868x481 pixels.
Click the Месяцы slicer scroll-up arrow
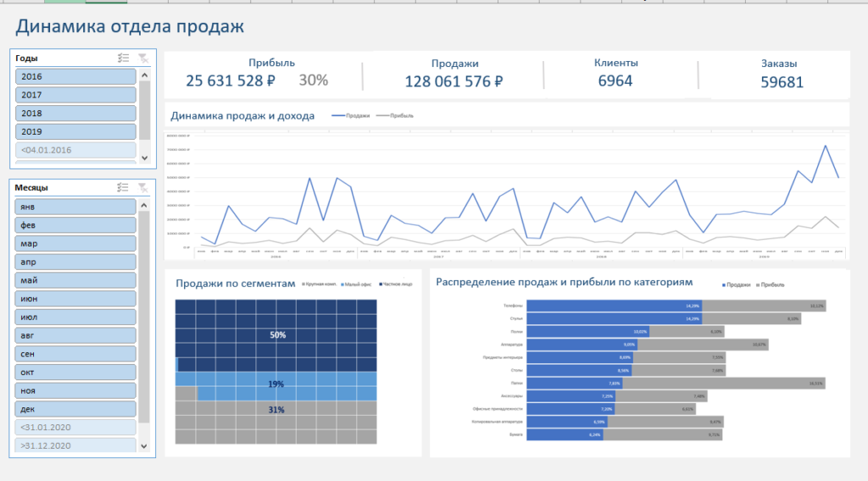pos(145,203)
